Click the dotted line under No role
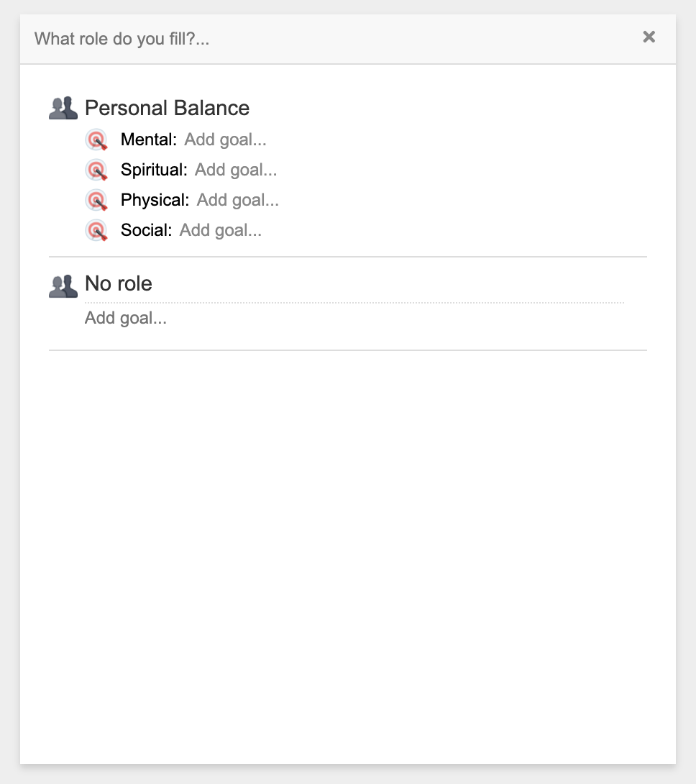 pos(354,303)
